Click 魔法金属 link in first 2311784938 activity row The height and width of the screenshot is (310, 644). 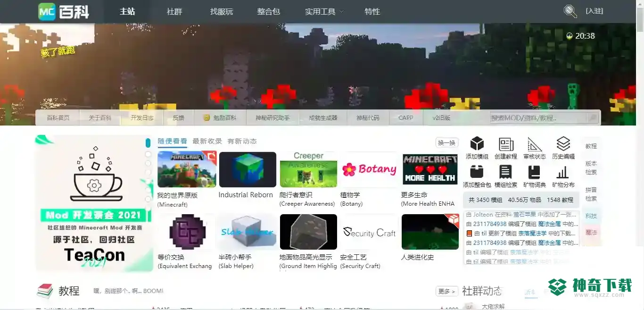coord(550,224)
